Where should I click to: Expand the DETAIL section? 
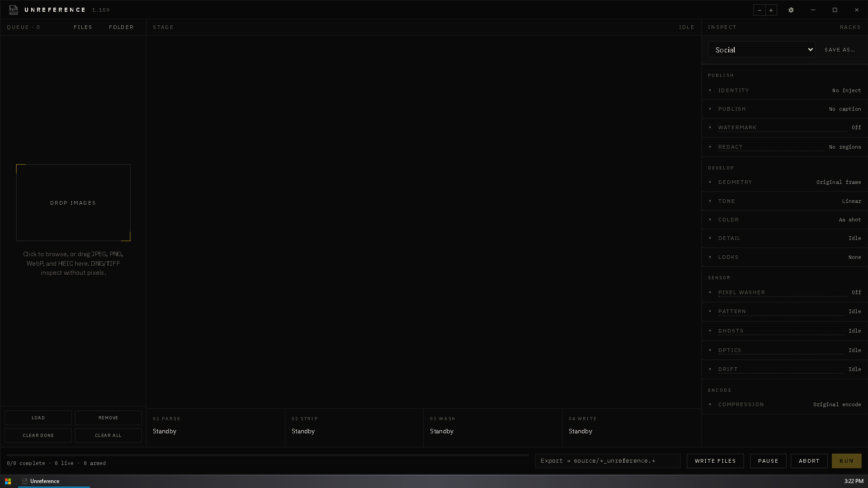click(785, 238)
